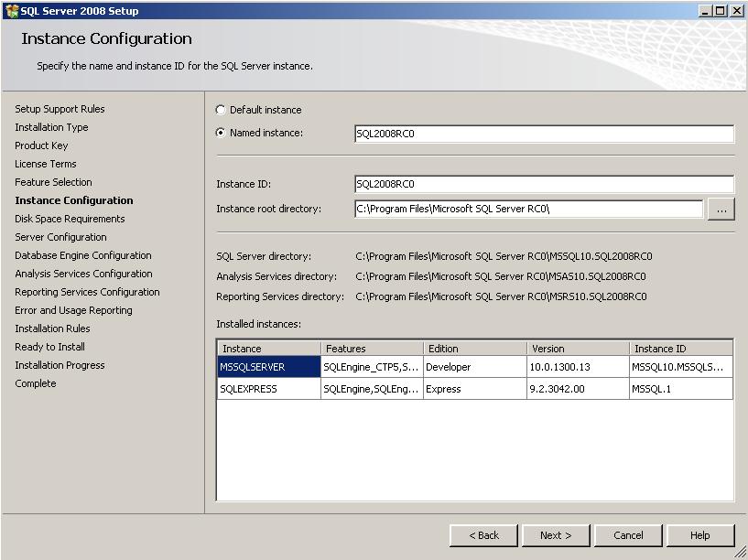
Task: Minimize the SQL Server 2008 Setup window
Action: pos(705,10)
